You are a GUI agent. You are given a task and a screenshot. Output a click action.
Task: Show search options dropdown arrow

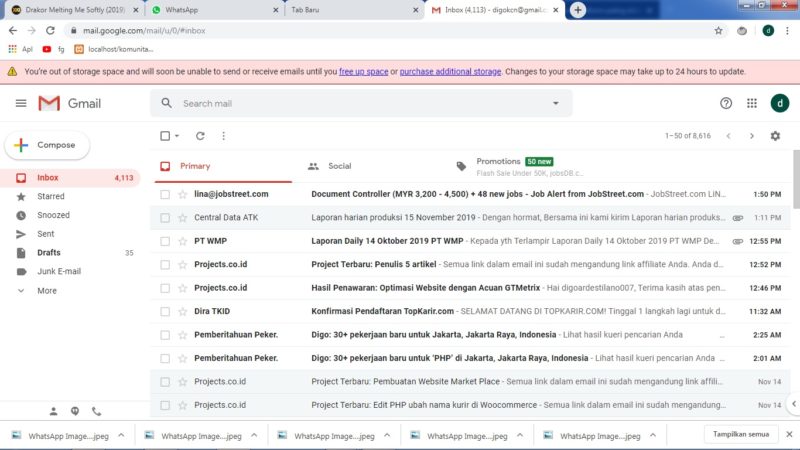(556, 103)
